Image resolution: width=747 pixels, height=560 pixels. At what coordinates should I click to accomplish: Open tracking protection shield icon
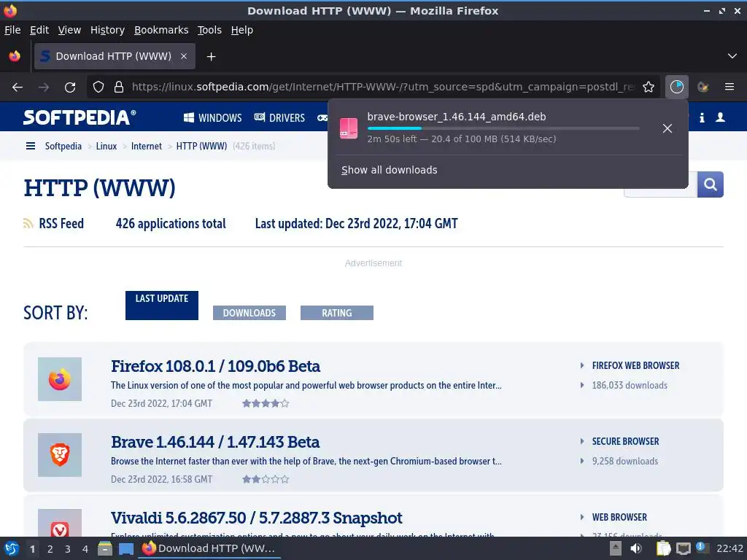pyautogui.click(x=98, y=87)
